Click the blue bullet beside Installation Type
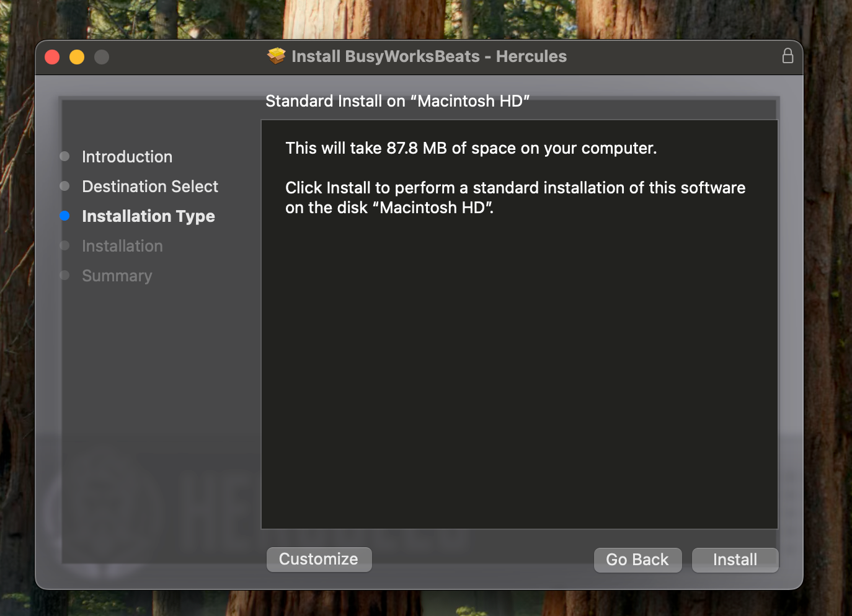Viewport: 852px width, 616px height. 64,216
